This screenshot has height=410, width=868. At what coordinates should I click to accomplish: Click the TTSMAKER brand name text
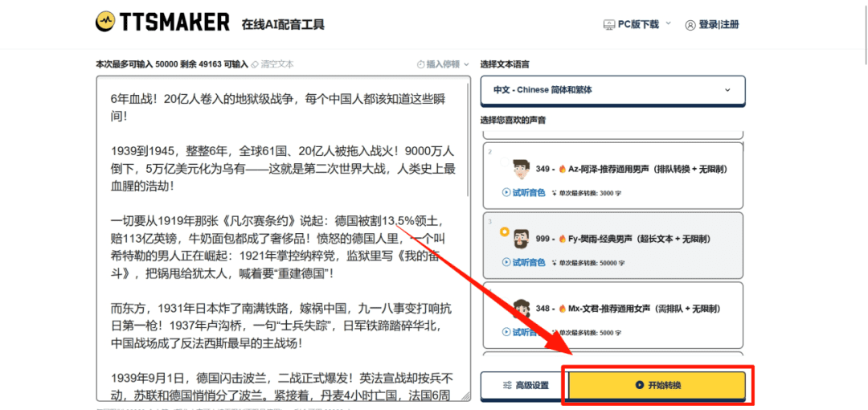point(174,23)
